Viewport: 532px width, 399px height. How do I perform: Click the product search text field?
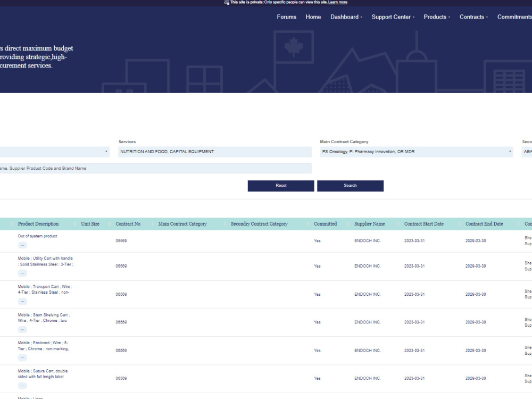click(x=156, y=168)
